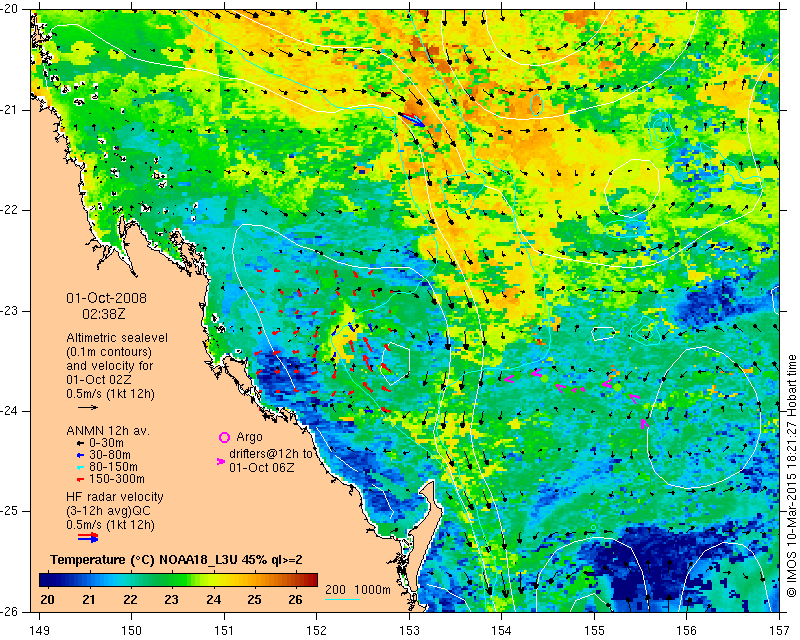The width and height of the screenshot is (800, 640).
Task: Click colorbar tick label 25
Action: pyautogui.click(x=254, y=600)
